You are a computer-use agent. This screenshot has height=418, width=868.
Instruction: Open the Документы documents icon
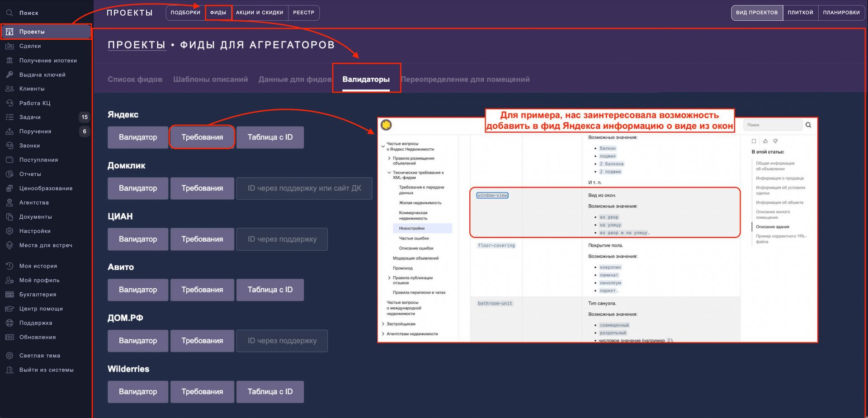pyautogui.click(x=9, y=217)
